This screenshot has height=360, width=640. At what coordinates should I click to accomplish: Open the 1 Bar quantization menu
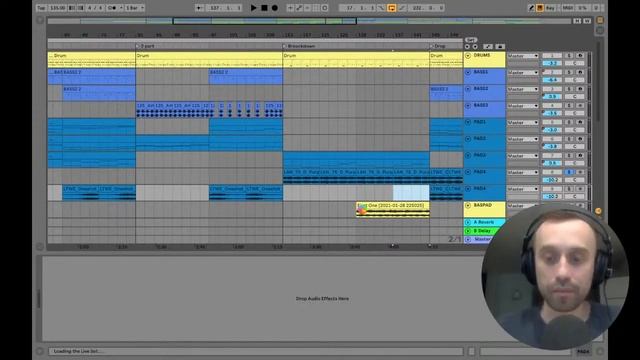click(134, 8)
